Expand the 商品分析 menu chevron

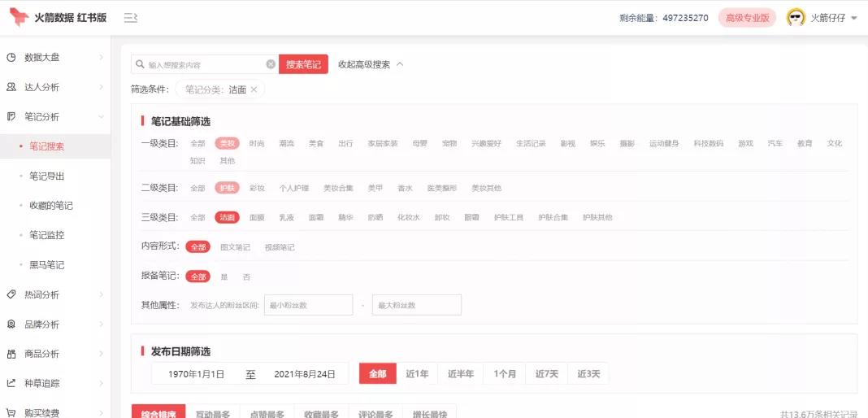101,354
